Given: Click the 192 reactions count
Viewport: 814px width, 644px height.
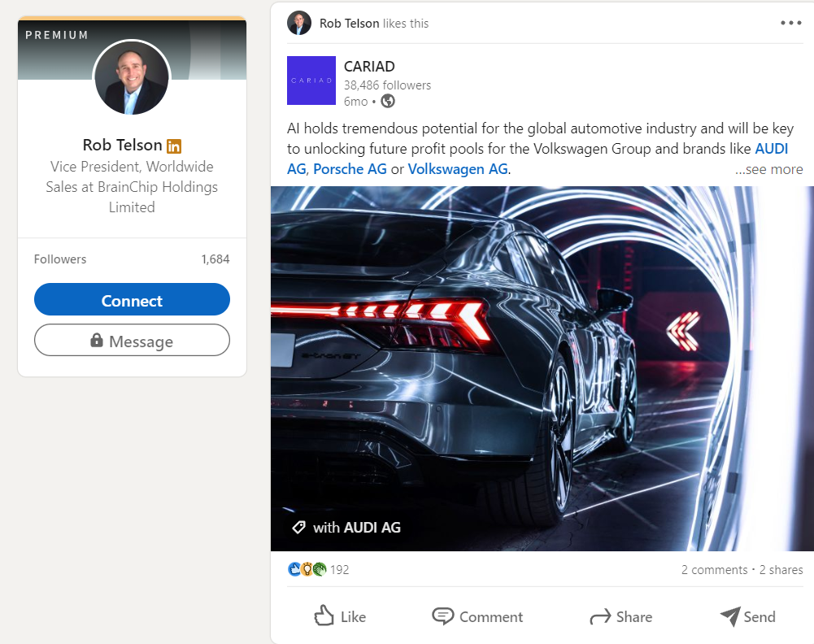Looking at the screenshot, I should click(340, 570).
